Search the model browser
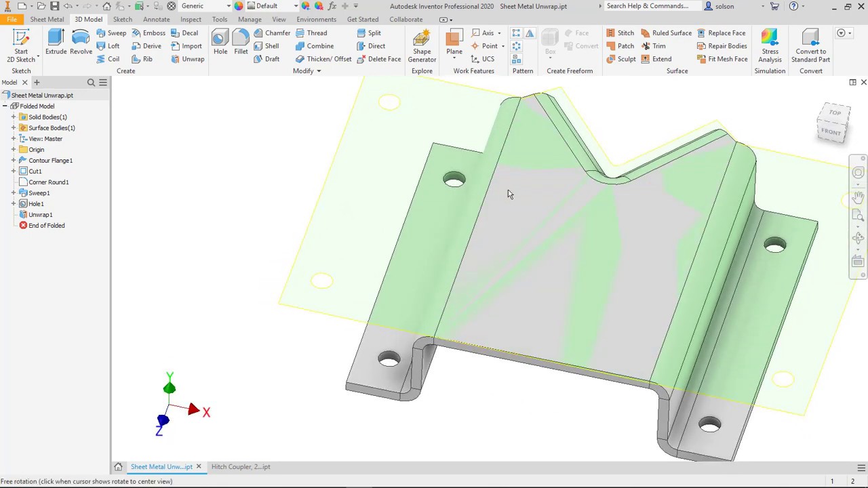Viewport: 868px width, 488px height. click(91, 83)
